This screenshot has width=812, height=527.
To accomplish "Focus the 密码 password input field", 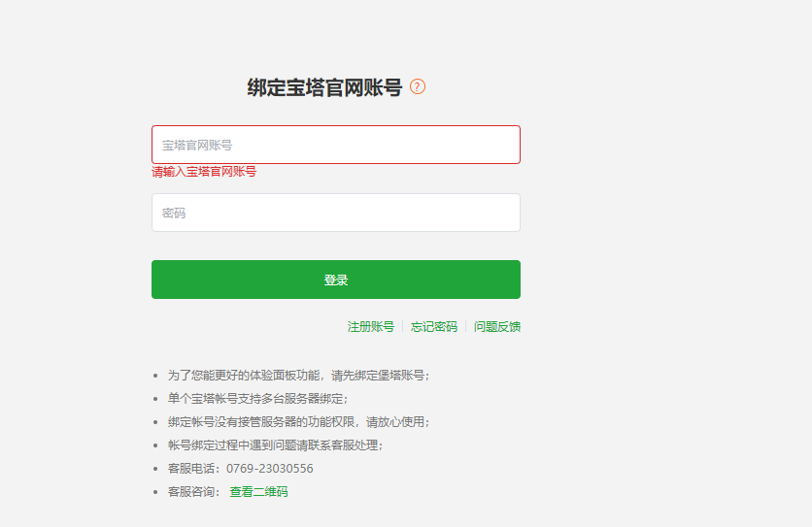I will pyautogui.click(x=335, y=213).
